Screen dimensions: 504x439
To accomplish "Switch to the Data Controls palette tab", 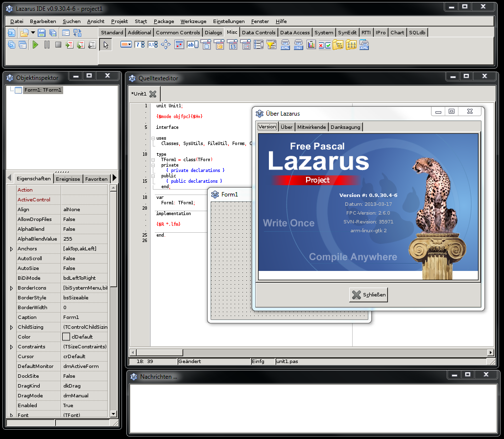I will (259, 32).
